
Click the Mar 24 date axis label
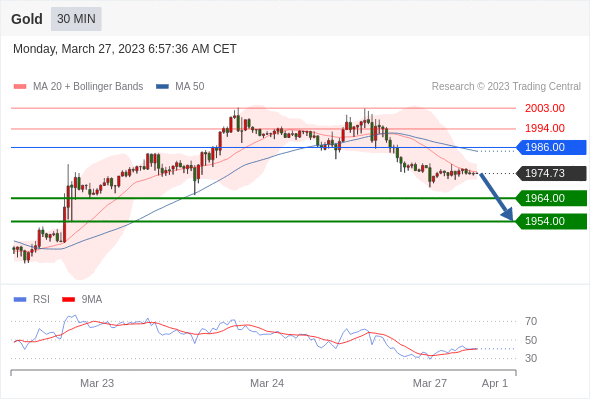point(267,383)
